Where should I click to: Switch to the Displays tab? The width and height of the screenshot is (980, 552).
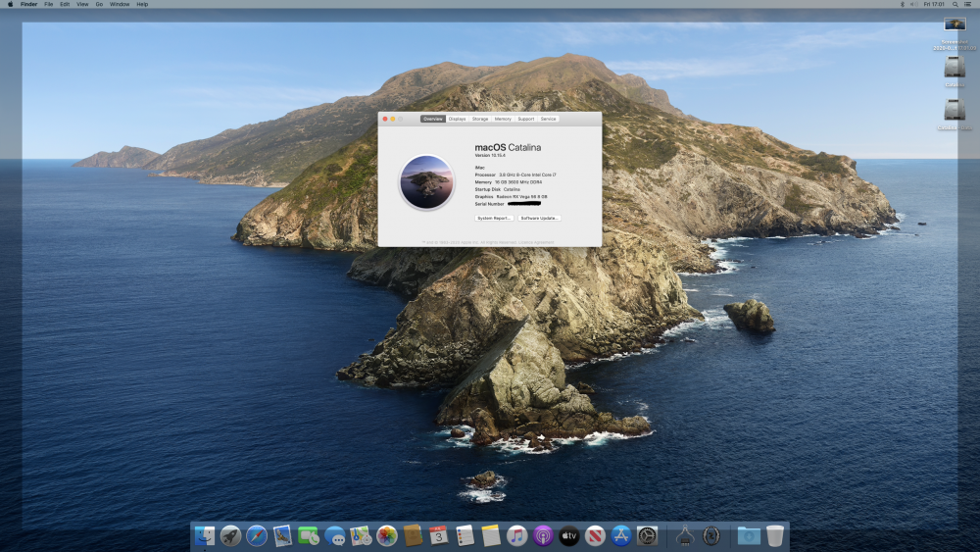[457, 119]
